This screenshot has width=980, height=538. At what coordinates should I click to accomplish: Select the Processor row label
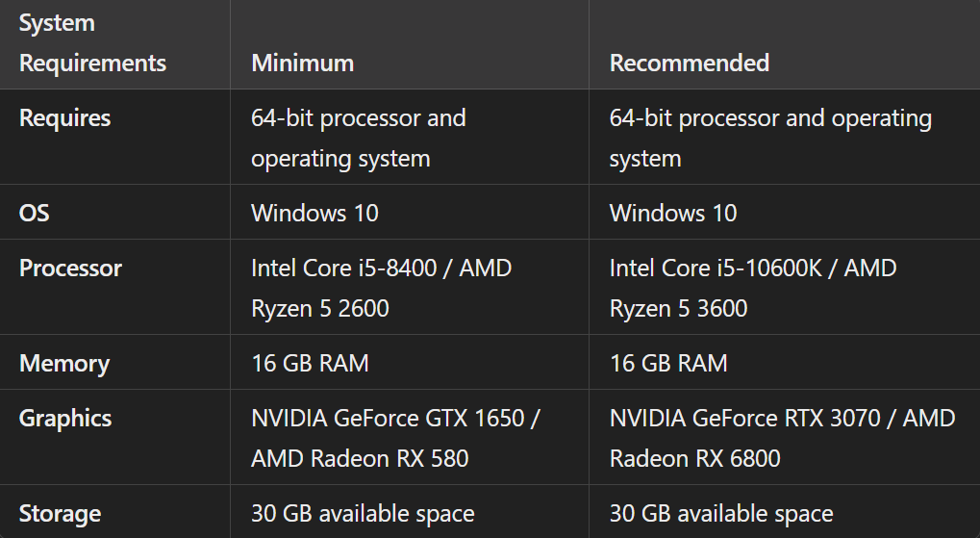pyautogui.click(x=70, y=268)
